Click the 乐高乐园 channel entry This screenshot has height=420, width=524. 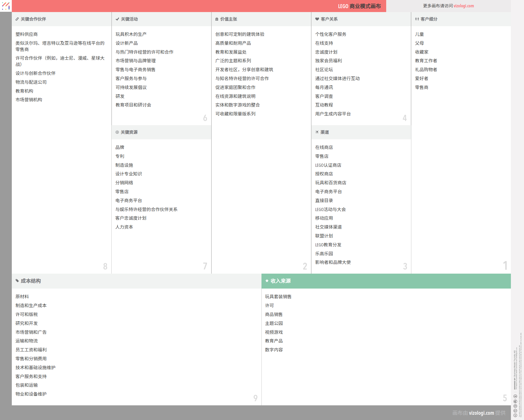click(324, 254)
